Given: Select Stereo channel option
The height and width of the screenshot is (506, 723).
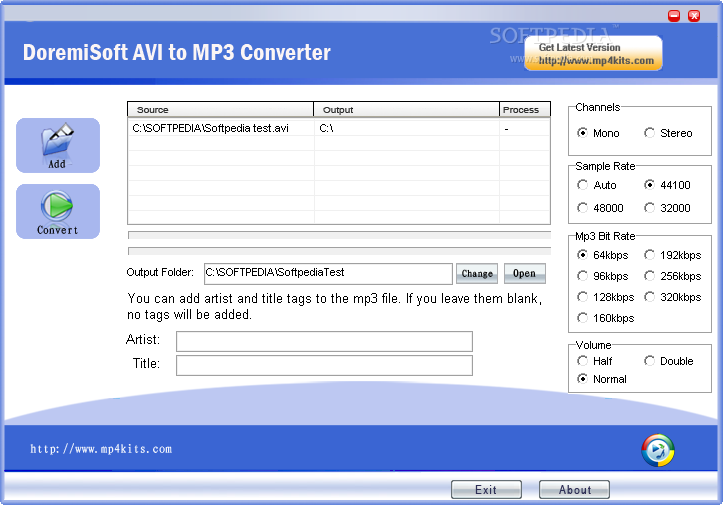Looking at the screenshot, I should pos(668,133).
